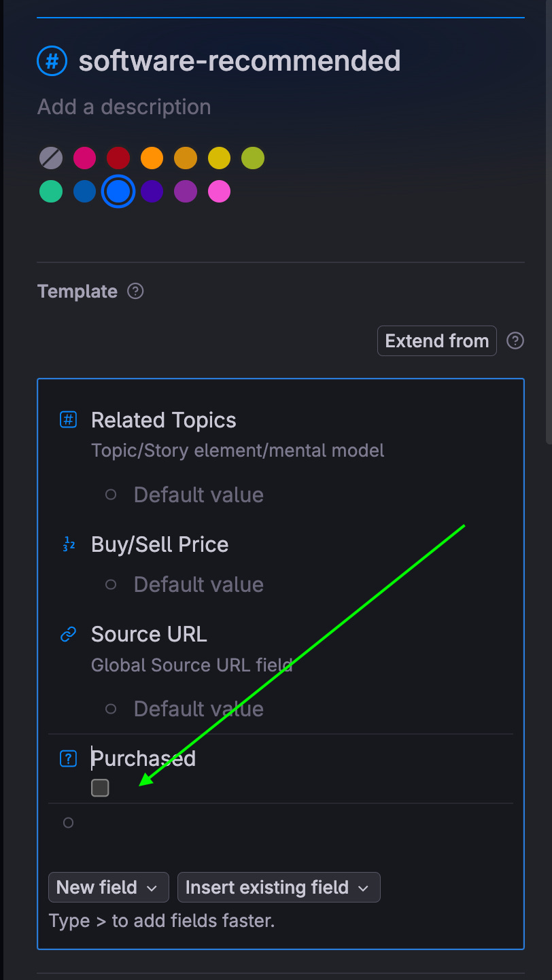Screen dimensions: 552x980
Task: Click the software-recommended title to rename it
Action: click(x=240, y=60)
